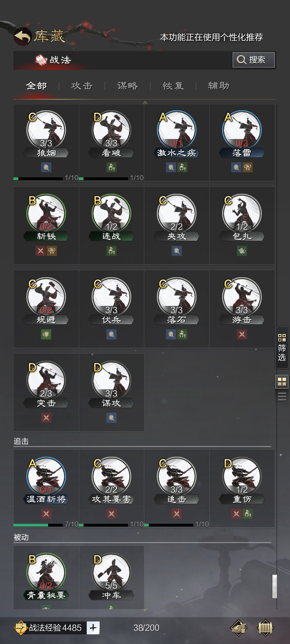Open the 斩铁 tactic icon
This screenshot has width=290, height=644.
[x=46, y=213]
